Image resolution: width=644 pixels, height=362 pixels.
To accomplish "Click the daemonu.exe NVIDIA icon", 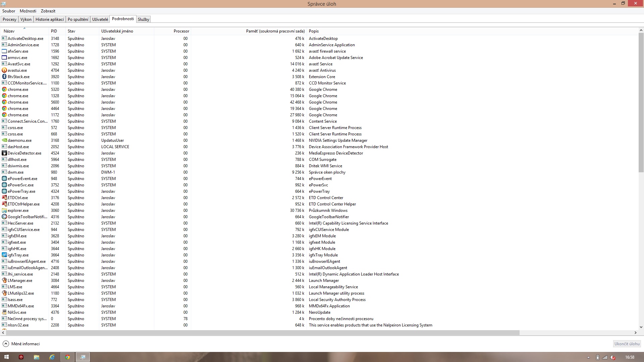I will click(x=4, y=140).
